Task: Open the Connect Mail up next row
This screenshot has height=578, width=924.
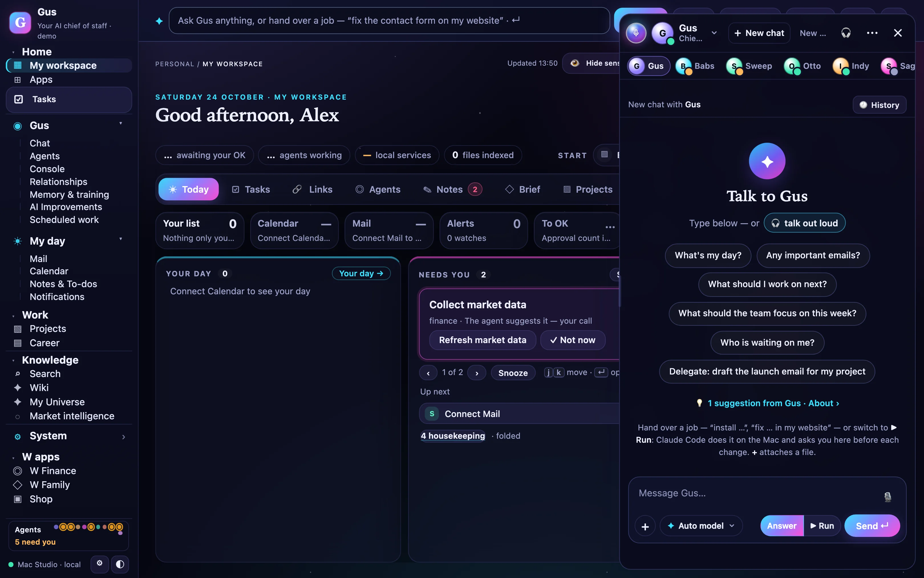Action: coord(519,414)
